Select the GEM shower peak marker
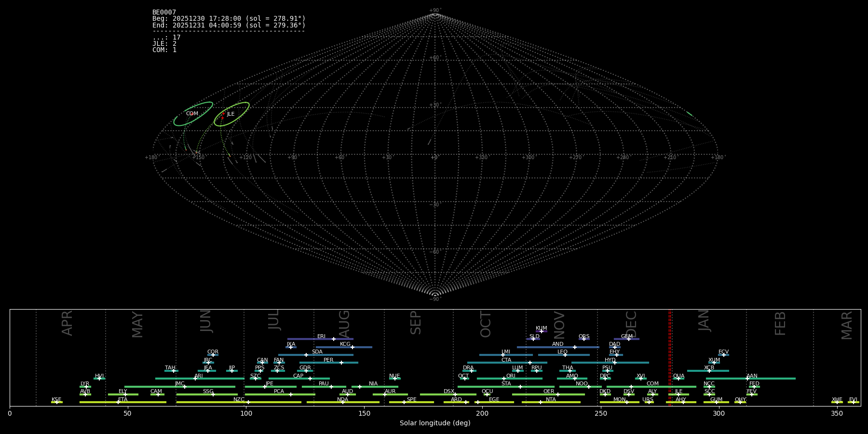 pyautogui.click(x=628, y=339)
